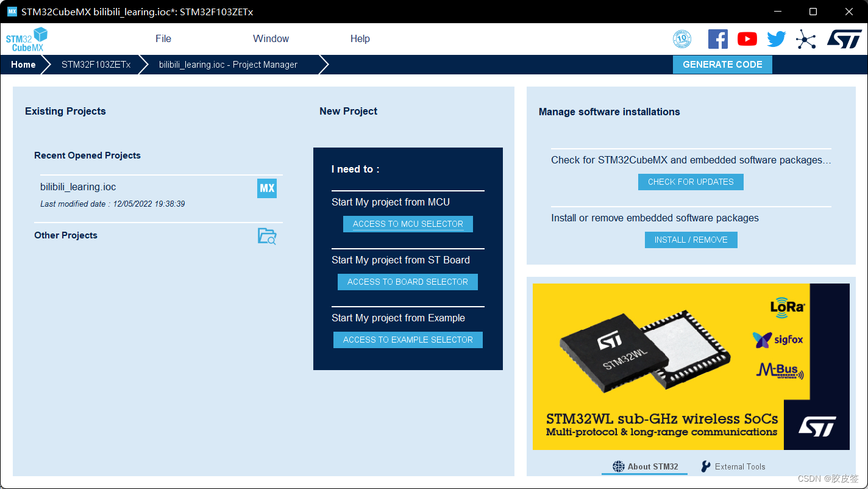868x489 pixels.
Task: Click the ST community network icon
Action: pos(806,40)
